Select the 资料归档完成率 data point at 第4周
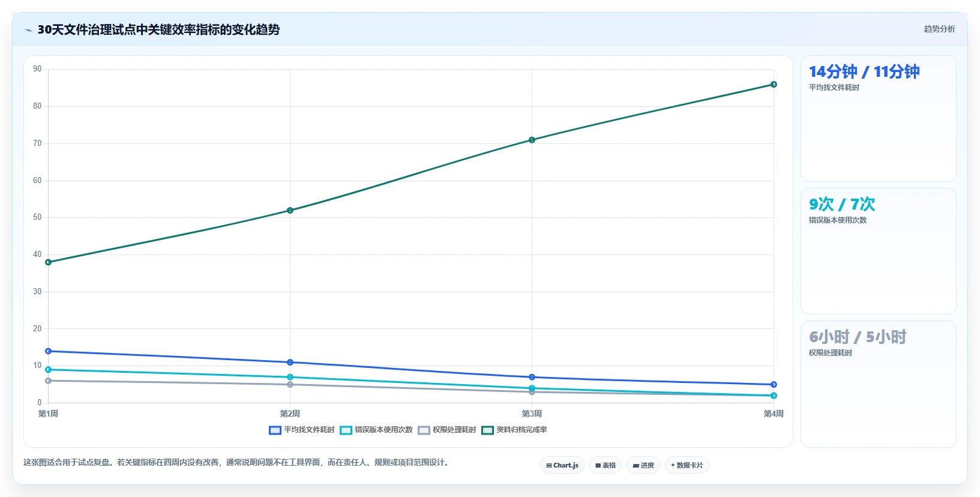This screenshot has height=497, width=980. click(x=774, y=85)
